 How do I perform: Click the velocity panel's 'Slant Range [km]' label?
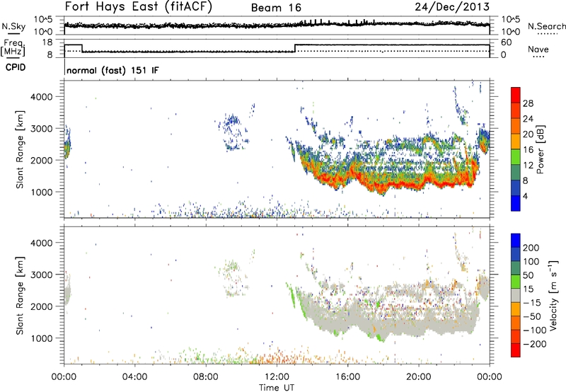(20, 296)
